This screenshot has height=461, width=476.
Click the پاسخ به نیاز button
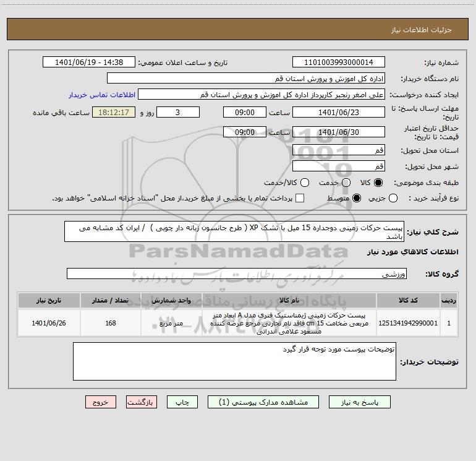coord(359,402)
